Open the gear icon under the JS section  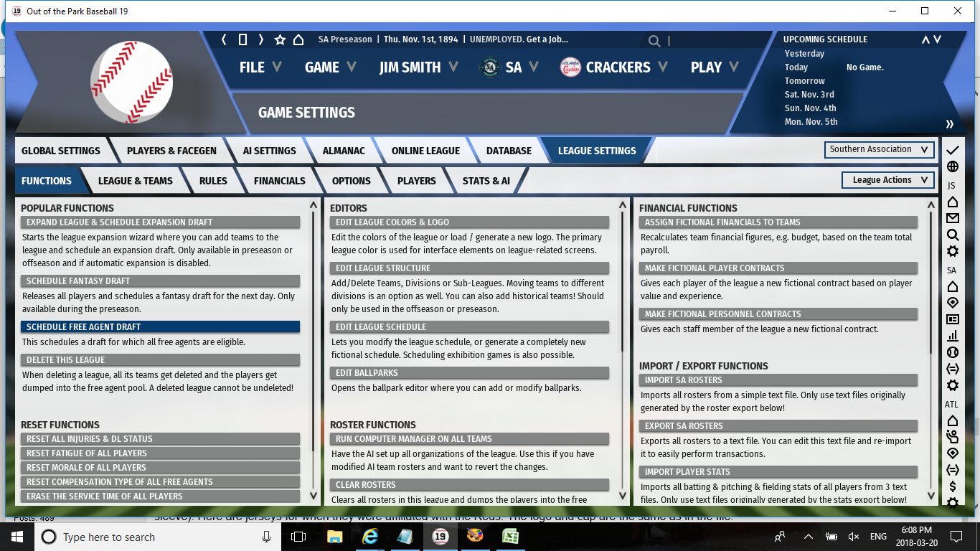coord(952,251)
